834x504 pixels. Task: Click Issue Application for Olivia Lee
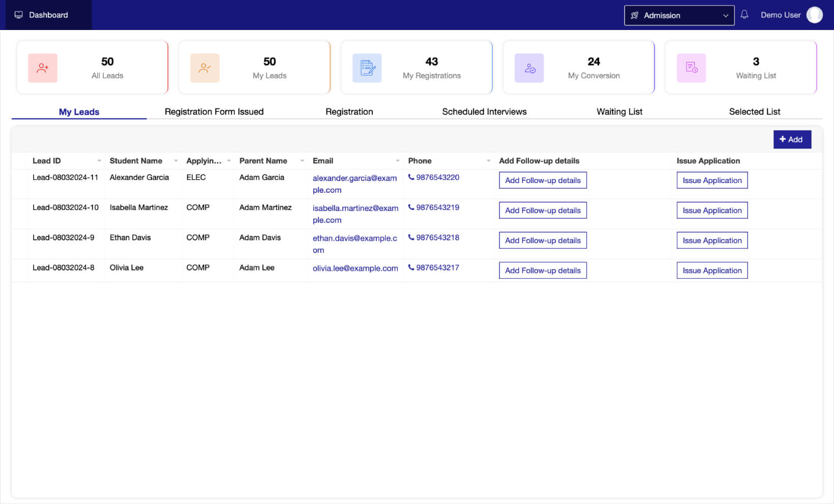(712, 271)
